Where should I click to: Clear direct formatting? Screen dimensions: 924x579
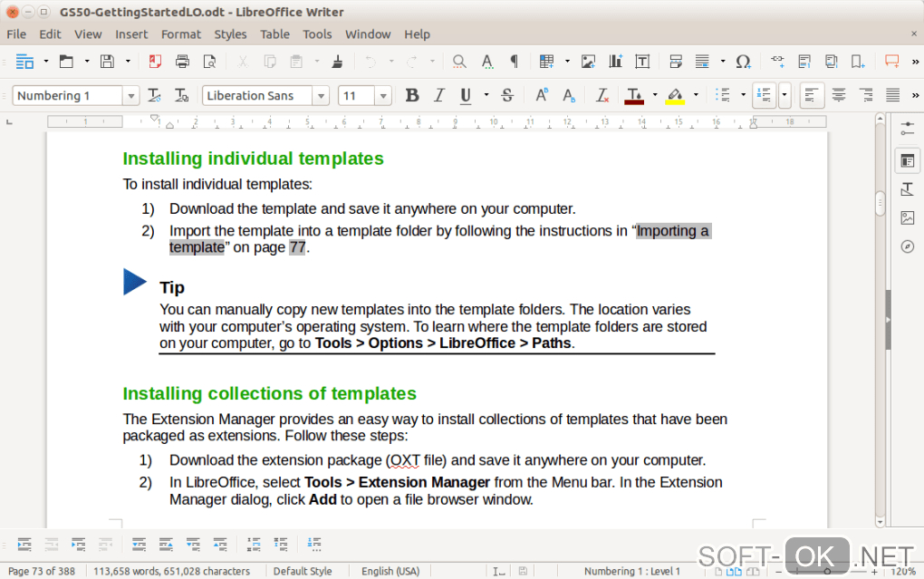click(602, 95)
